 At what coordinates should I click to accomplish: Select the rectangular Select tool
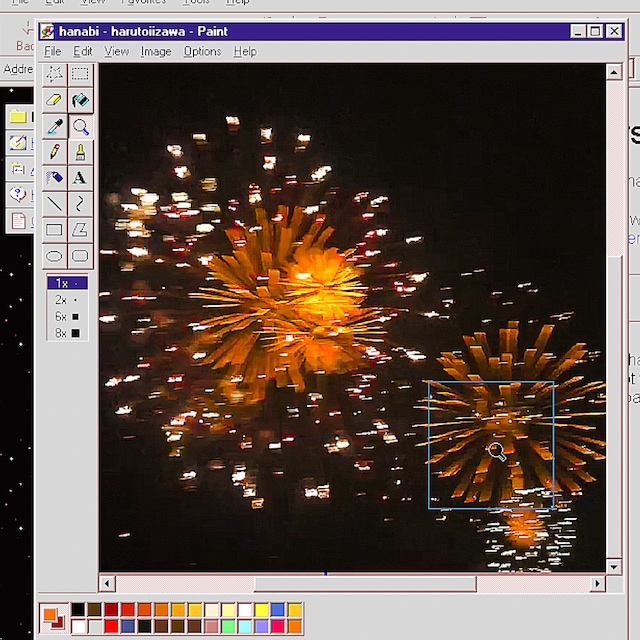point(80,74)
